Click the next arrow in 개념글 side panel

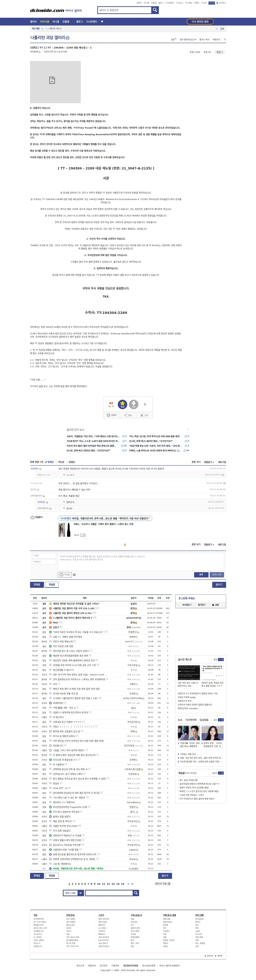click(x=222, y=773)
